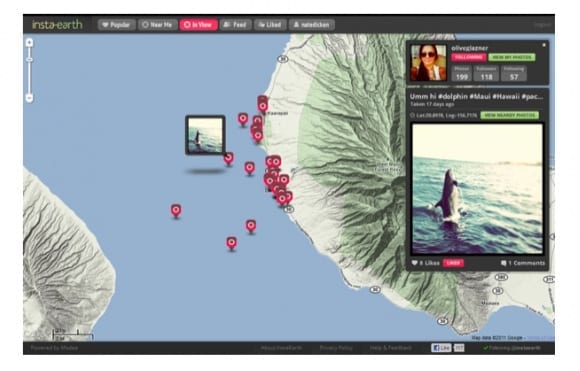Close the oliveglazner profile panel
Screen dimensions: 580x371
coord(544,45)
